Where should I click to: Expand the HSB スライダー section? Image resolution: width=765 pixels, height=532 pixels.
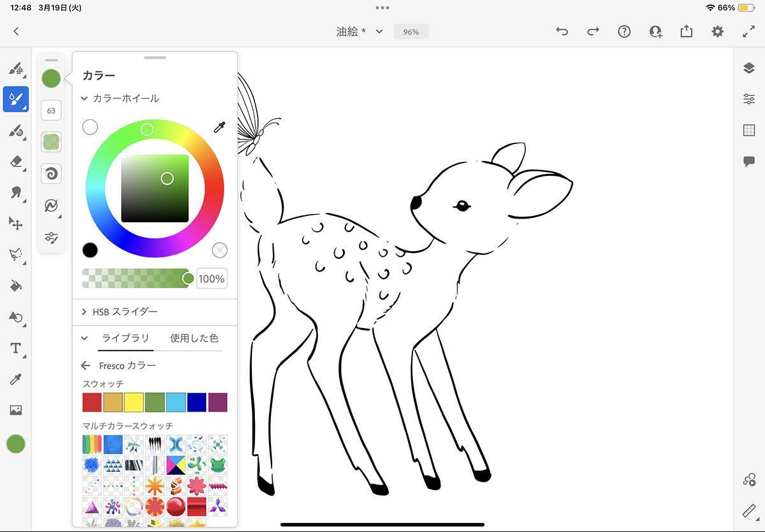84,312
